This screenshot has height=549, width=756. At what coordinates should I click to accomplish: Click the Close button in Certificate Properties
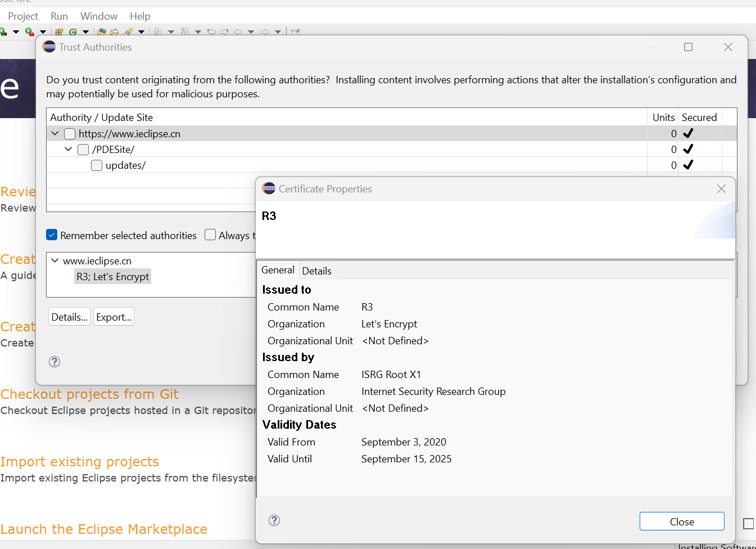point(682,521)
